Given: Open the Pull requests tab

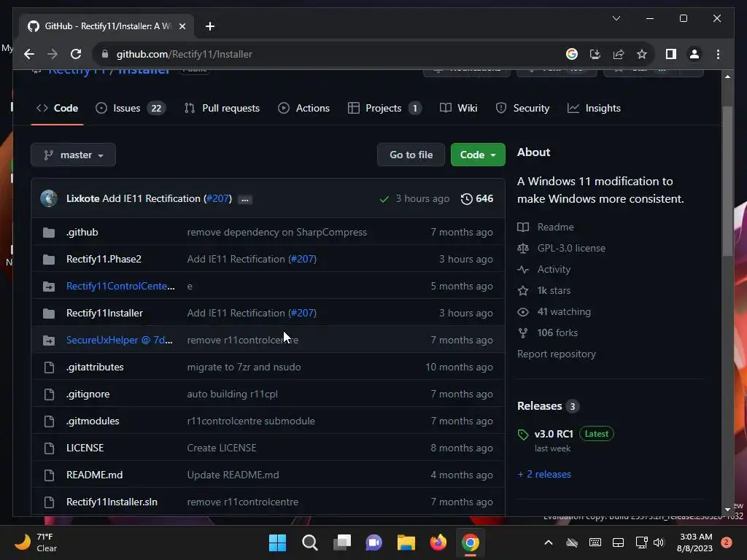Looking at the screenshot, I should click(222, 108).
